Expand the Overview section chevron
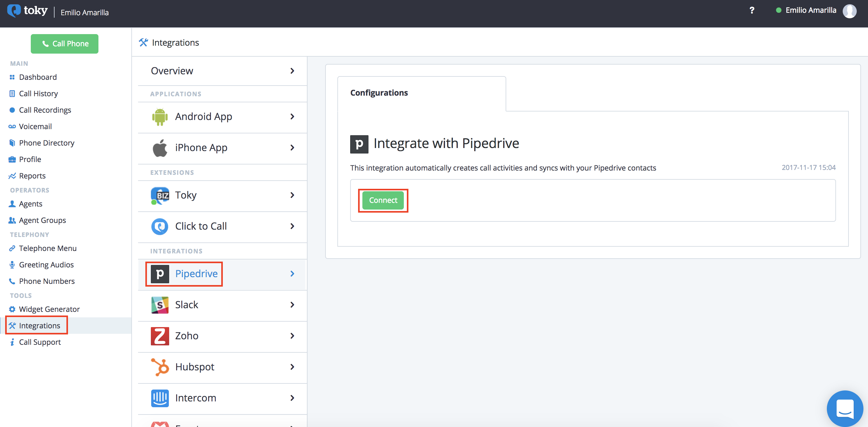 tap(292, 71)
